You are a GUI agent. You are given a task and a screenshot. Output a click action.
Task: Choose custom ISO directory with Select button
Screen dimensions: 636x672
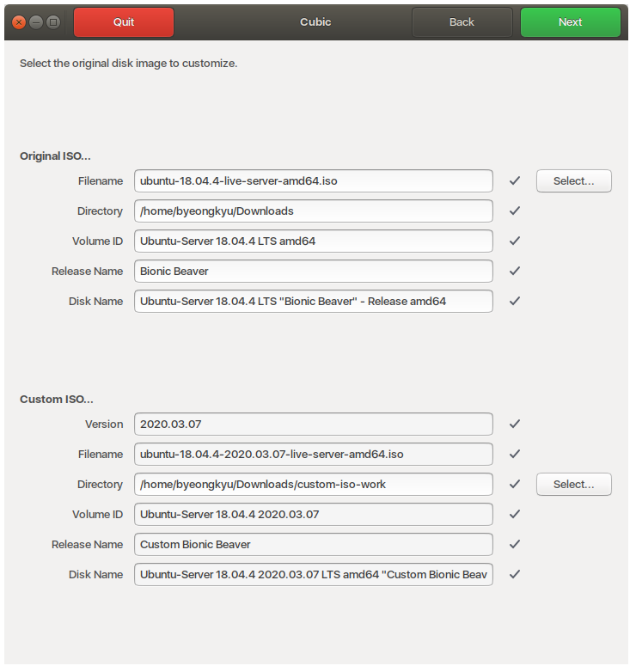pyautogui.click(x=573, y=485)
